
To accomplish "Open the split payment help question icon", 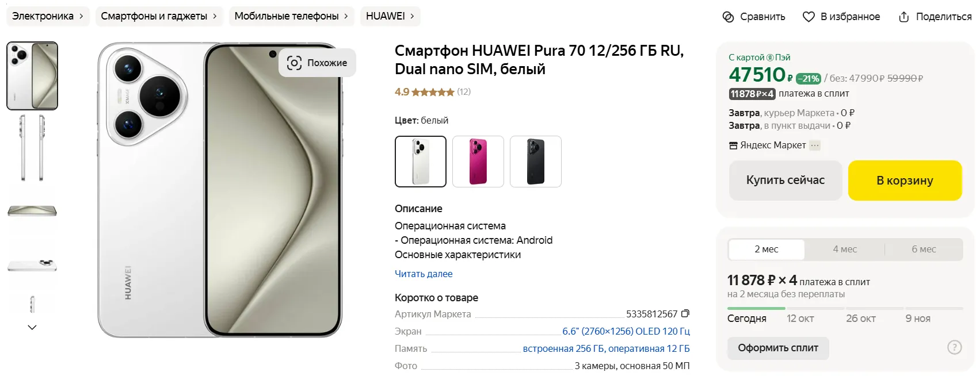I will point(954,347).
